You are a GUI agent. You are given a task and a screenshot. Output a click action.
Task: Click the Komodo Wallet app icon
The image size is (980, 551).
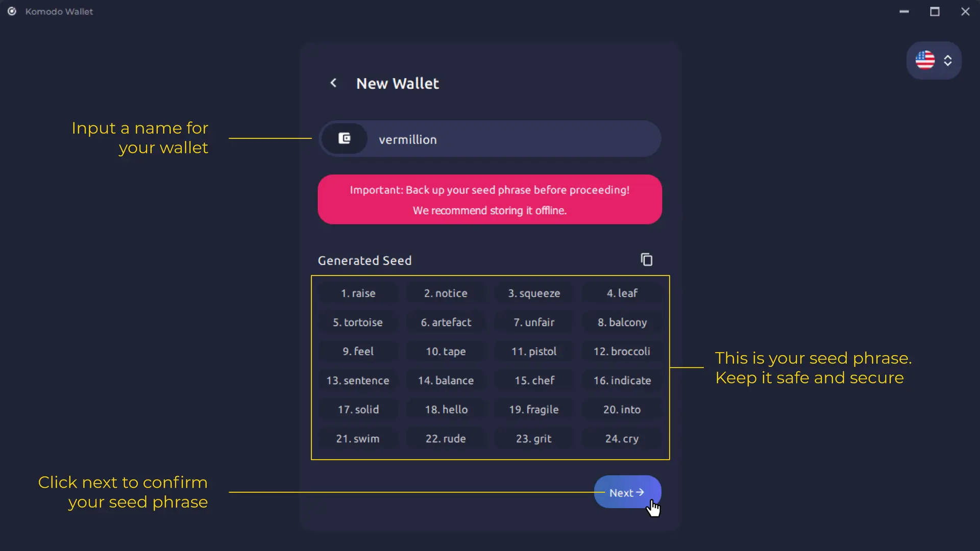point(11,11)
